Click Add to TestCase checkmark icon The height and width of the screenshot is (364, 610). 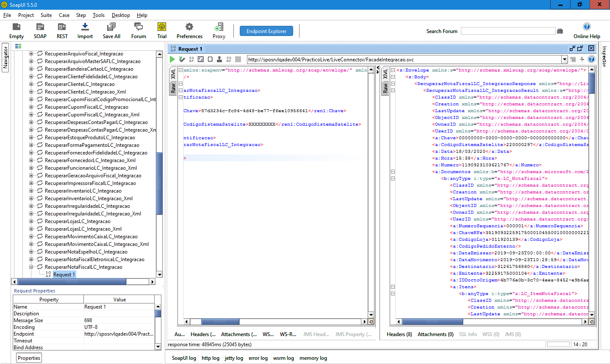click(x=182, y=59)
